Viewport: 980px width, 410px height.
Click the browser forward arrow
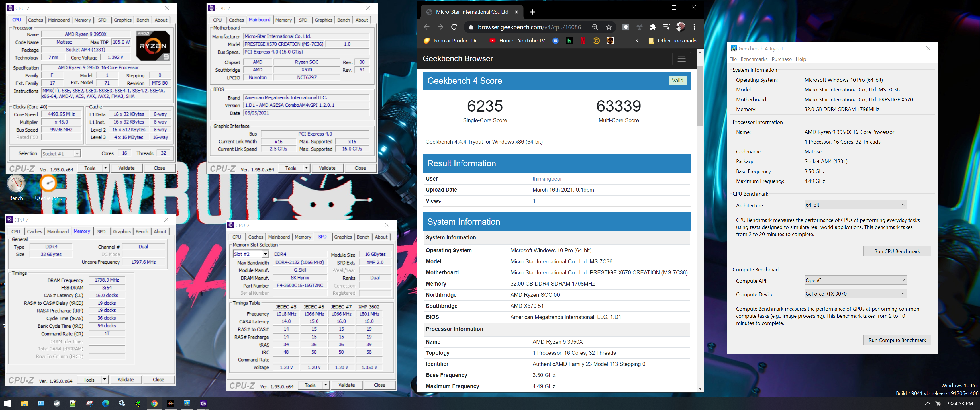coord(440,27)
